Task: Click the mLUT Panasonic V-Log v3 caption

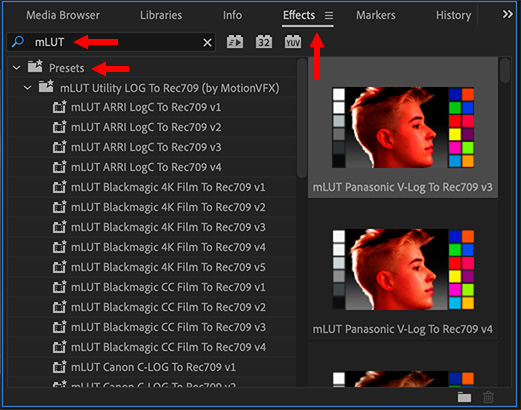Action: (402, 187)
